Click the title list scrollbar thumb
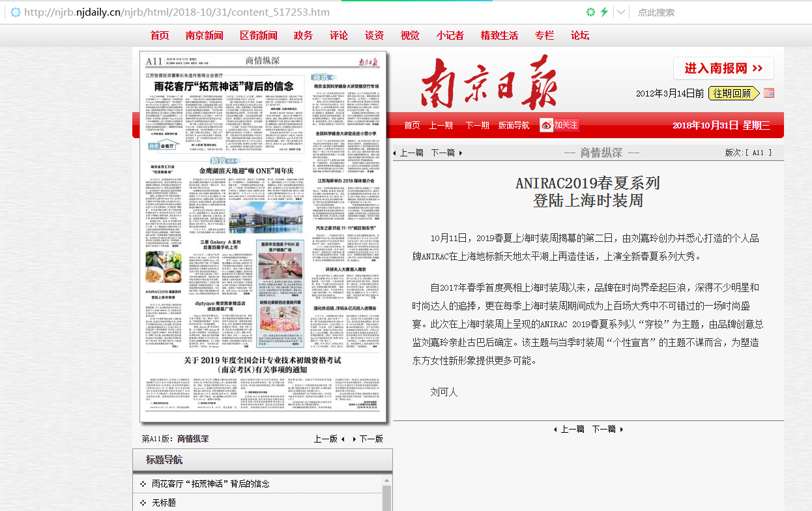 click(386, 498)
